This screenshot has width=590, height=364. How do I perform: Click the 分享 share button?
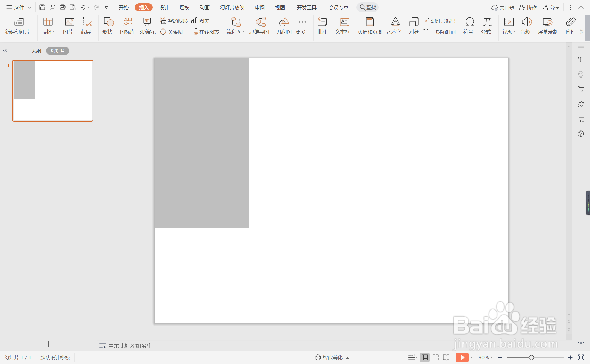[x=551, y=8]
